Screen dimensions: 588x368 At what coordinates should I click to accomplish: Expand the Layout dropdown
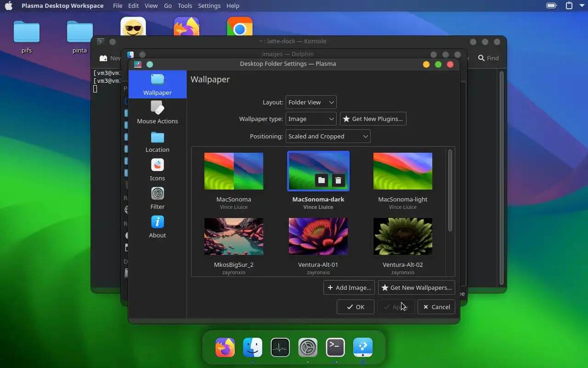point(311,102)
